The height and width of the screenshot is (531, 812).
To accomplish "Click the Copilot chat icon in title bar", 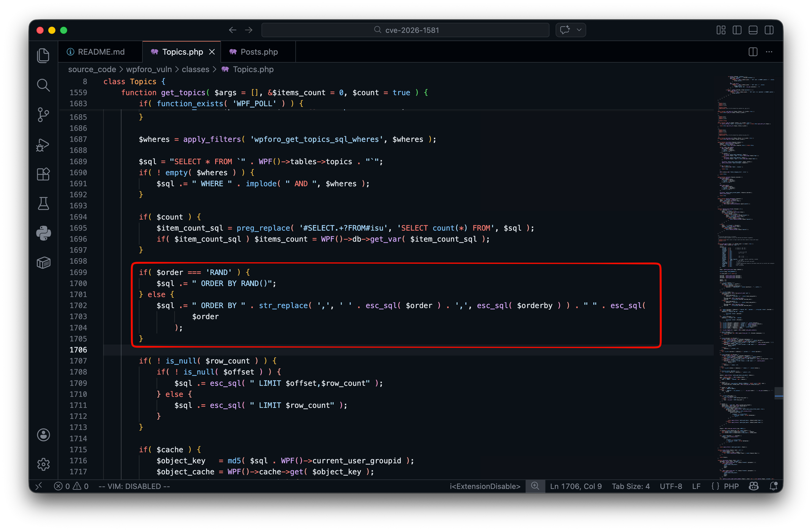I will (565, 30).
